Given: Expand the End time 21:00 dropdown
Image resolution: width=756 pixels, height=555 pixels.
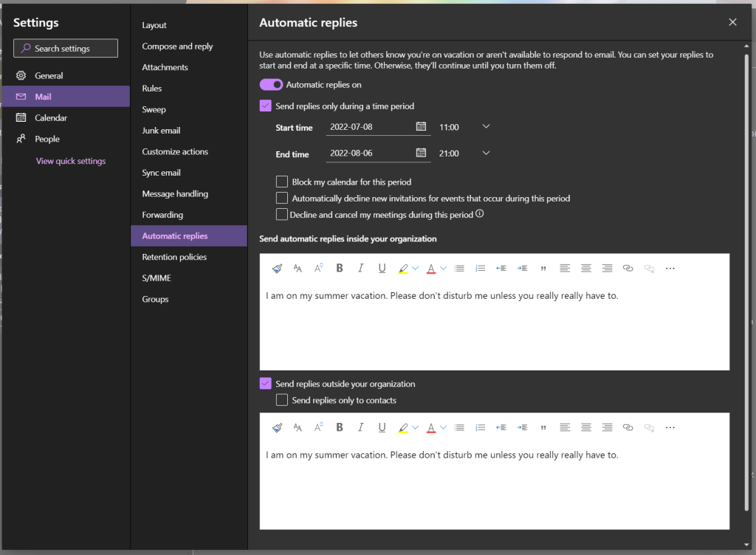Looking at the screenshot, I should (486, 154).
